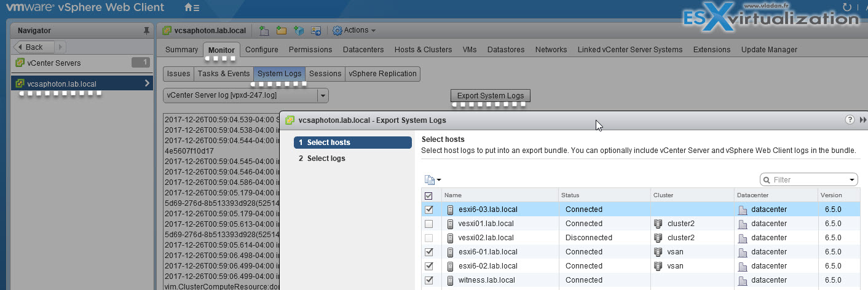
Task: Click the new datacenter icon
Action: click(264, 30)
